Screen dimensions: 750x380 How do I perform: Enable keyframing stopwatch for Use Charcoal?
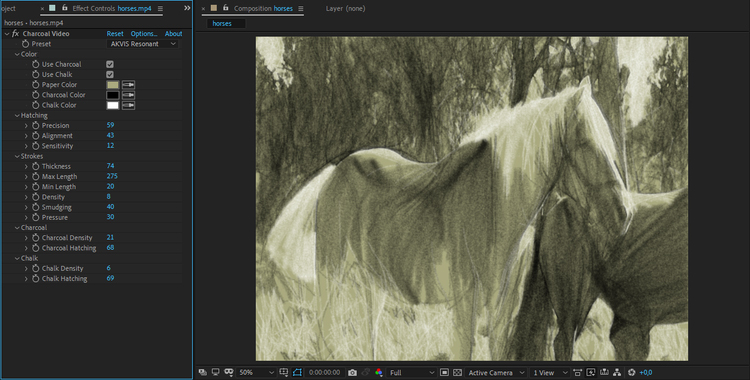(35, 64)
